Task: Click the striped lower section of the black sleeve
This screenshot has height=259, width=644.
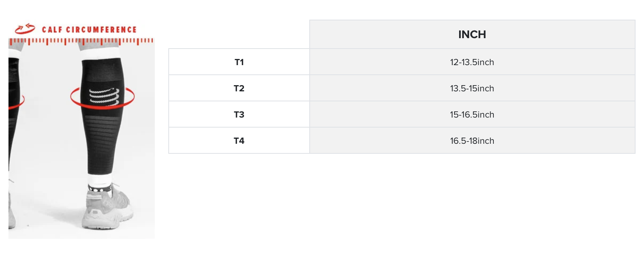Action: click(x=103, y=127)
